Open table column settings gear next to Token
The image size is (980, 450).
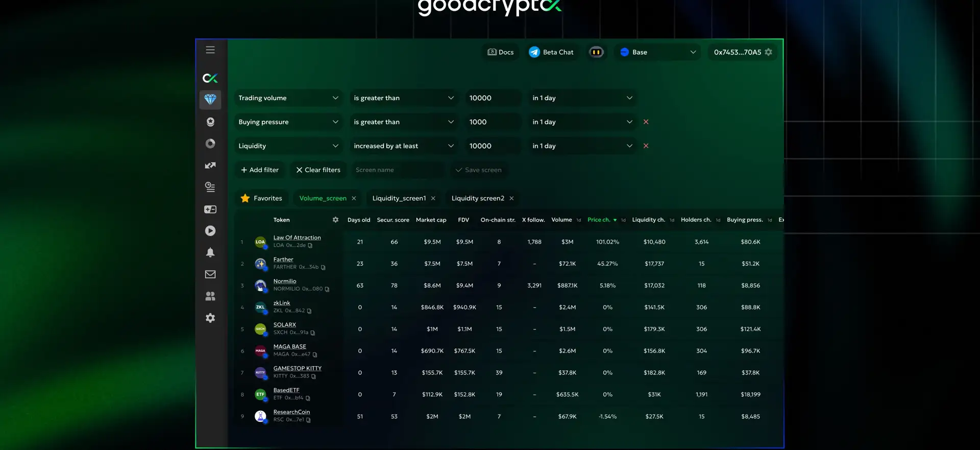pyautogui.click(x=335, y=220)
